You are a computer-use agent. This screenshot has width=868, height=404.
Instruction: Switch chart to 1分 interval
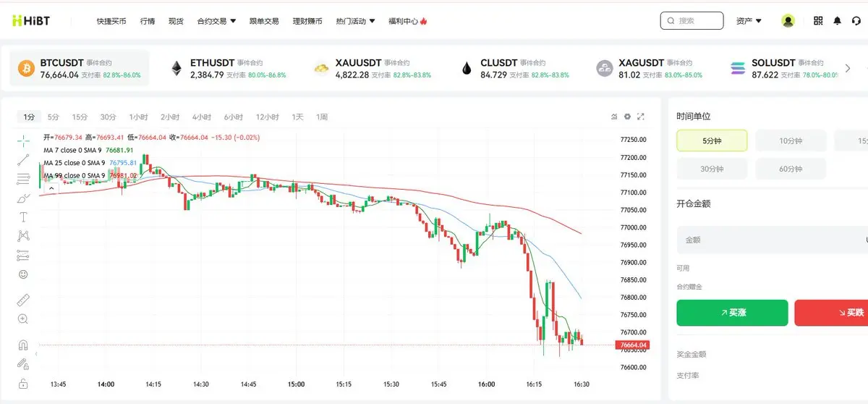pos(29,117)
